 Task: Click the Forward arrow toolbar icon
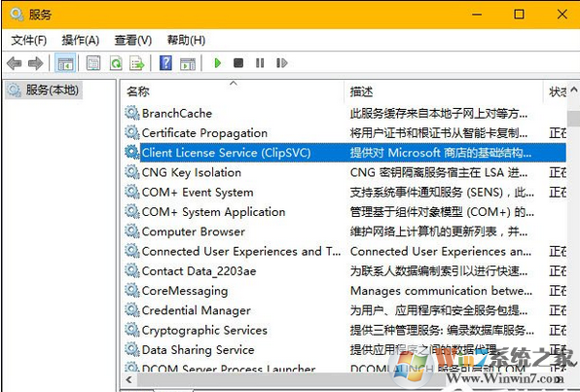click(x=35, y=63)
